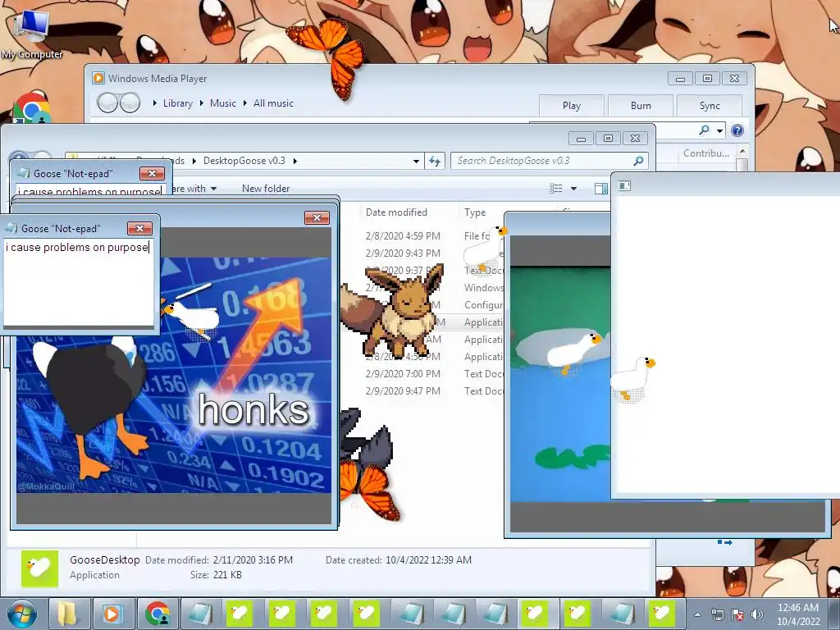The height and width of the screenshot is (630, 840).
Task: Click the blank white window's title icon
Action: coord(624,186)
